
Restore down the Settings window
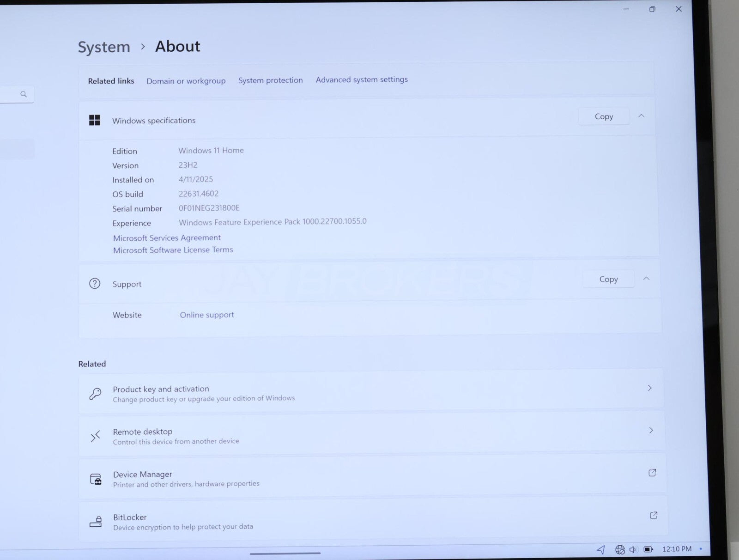click(652, 9)
